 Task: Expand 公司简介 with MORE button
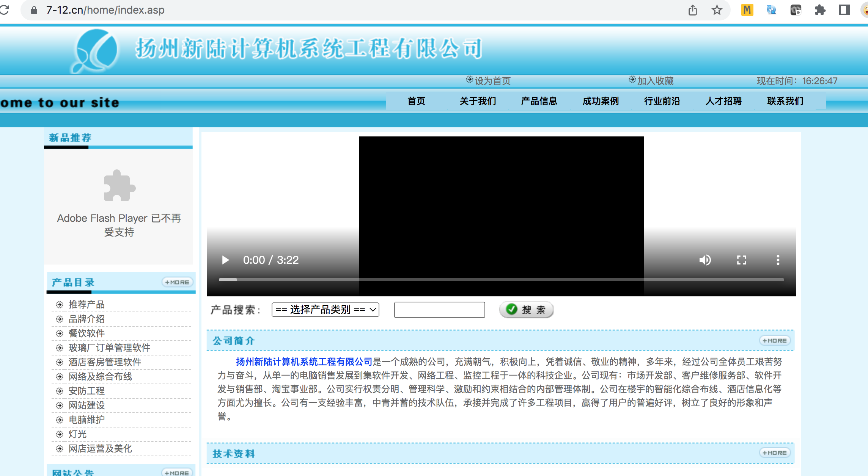774,341
